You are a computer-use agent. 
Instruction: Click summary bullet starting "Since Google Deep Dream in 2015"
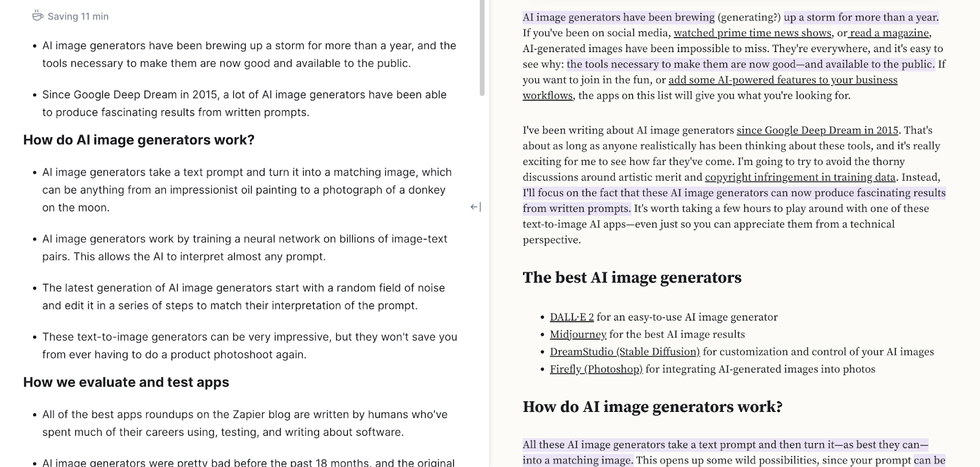(x=244, y=103)
